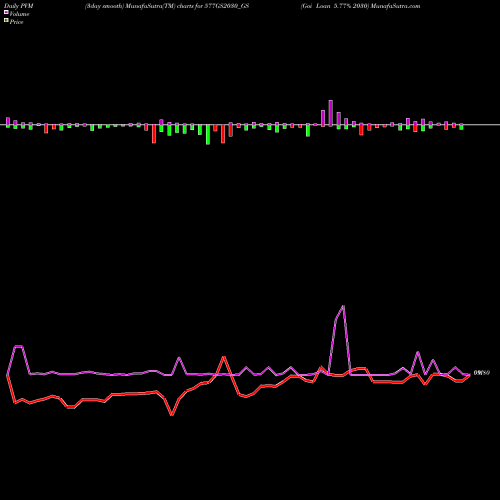This screenshot has width=500, height=500.
Task: Click the magenta Volume legend swatch
Action: [x=6, y=13]
